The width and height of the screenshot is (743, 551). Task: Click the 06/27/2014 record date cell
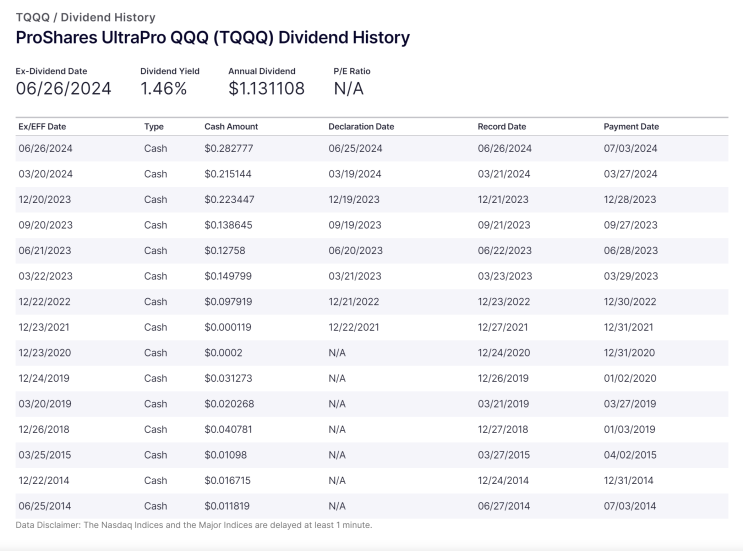(x=504, y=506)
